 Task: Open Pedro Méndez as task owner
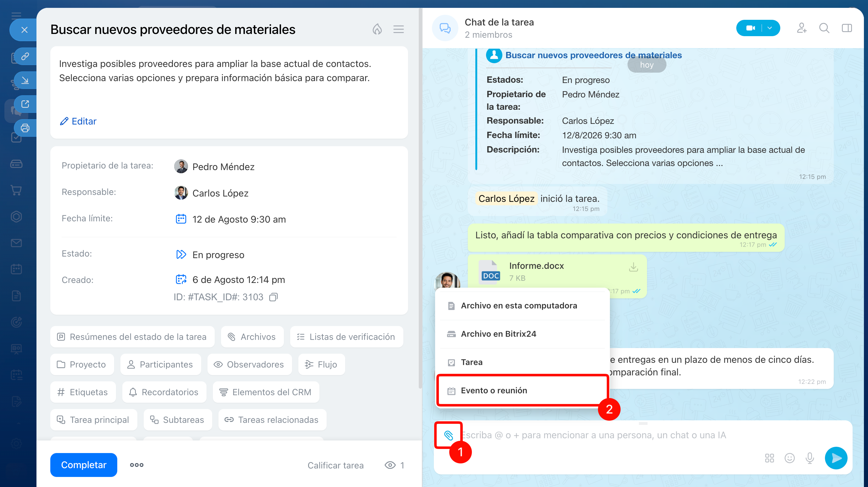tap(214, 167)
